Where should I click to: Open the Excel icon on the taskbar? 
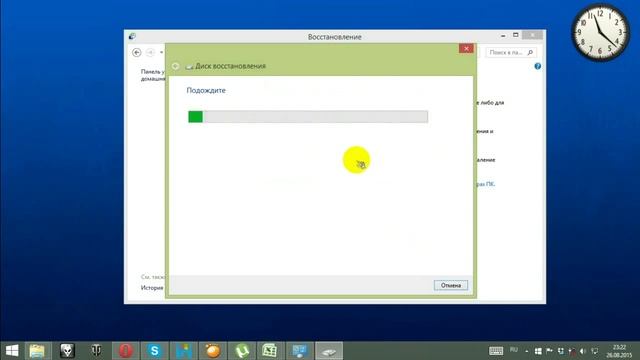[271, 351]
